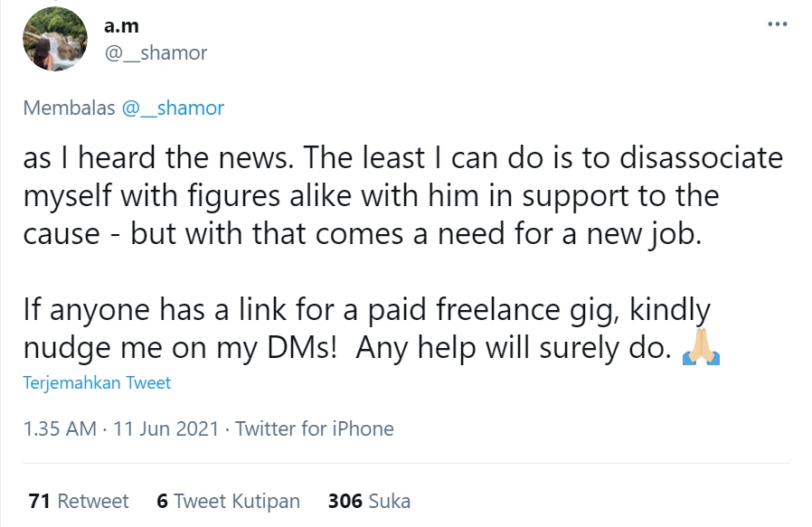Show the 306 Suka likes list
The width and height of the screenshot is (812, 527).
pos(369,501)
